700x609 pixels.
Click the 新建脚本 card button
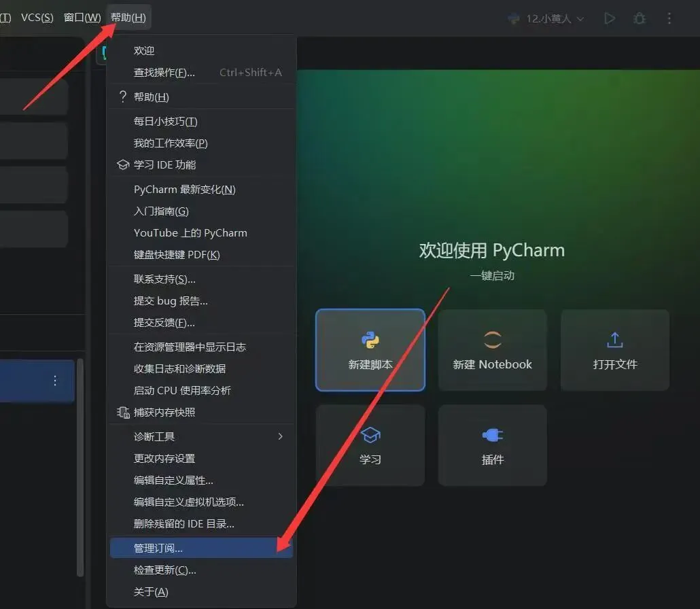click(x=370, y=350)
